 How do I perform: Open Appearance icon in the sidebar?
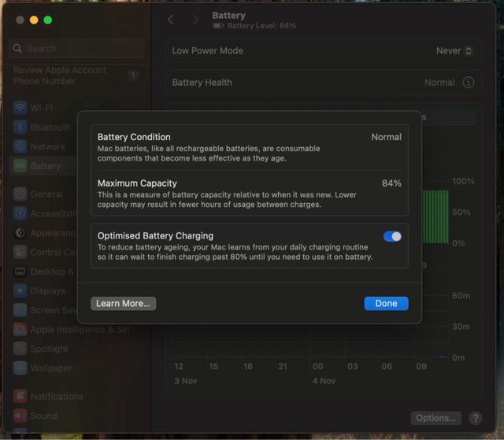(x=20, y=233)
